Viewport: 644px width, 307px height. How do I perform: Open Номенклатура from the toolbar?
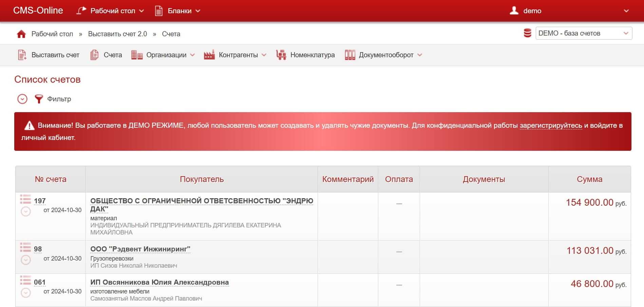(312, 55)
